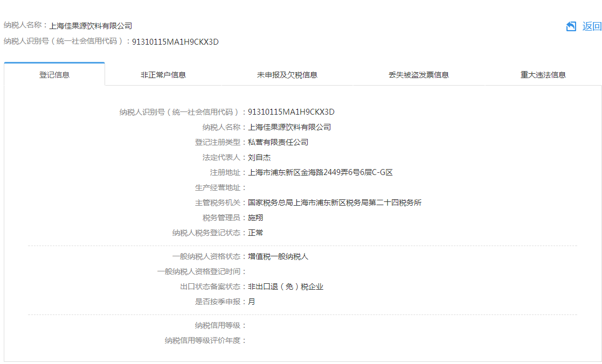Click the company name in the page header
This screenshot has width=602, height=364.
tap(91, 26)
